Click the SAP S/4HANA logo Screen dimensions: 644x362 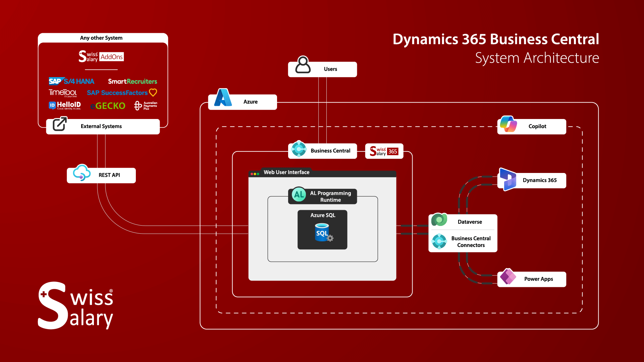click(71, 81)
